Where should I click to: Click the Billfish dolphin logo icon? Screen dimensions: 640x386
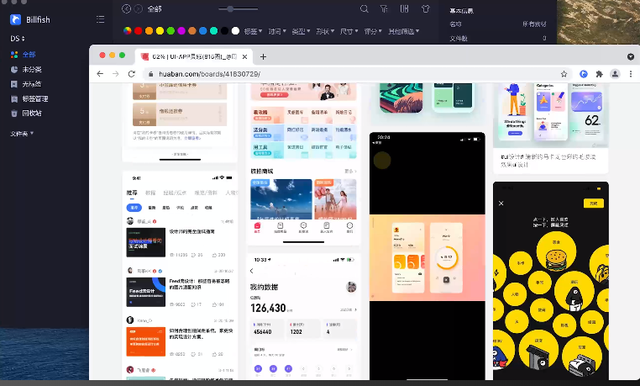[16, 19]
